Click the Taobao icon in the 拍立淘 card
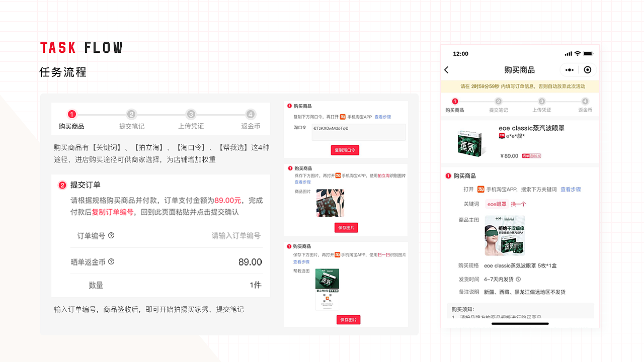Viewport: 644px width, 362px height. [x=339, y=175]
